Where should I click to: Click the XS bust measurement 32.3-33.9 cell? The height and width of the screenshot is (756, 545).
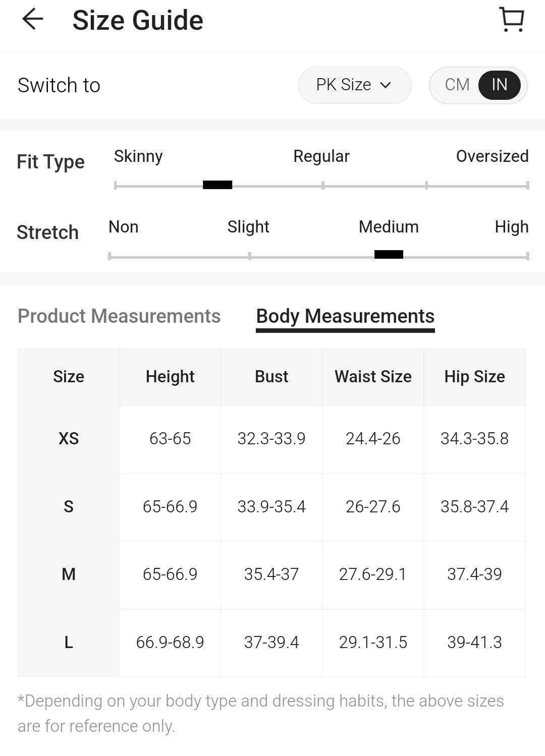coord(271,439)
